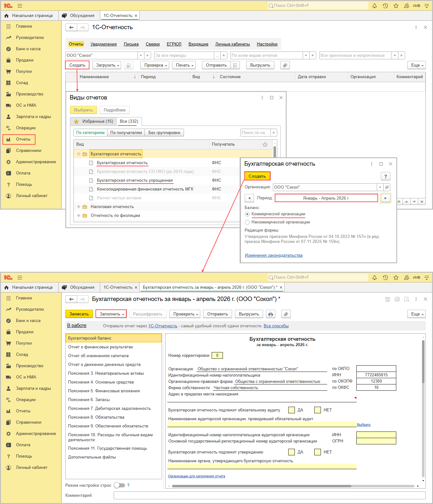The width and height of the screenshot is (433, 504).
Task: Open the history clock icon in the 1С-Отчетность list window
Action: coord(385,6)
